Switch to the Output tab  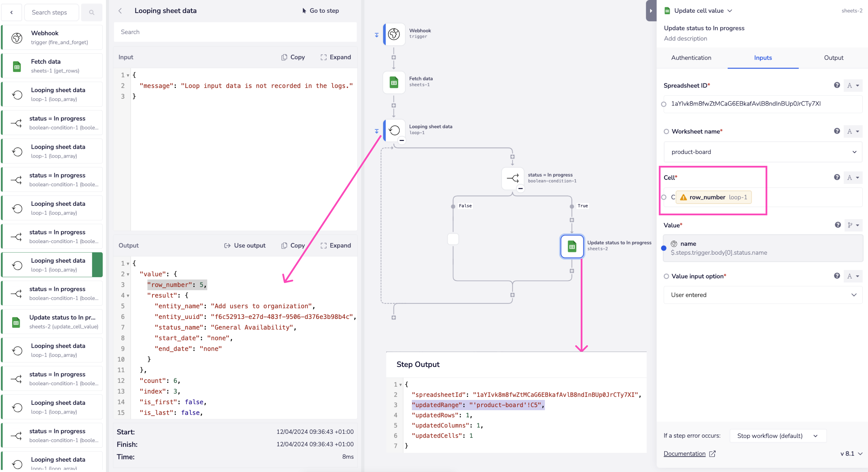tap(833, 58)
